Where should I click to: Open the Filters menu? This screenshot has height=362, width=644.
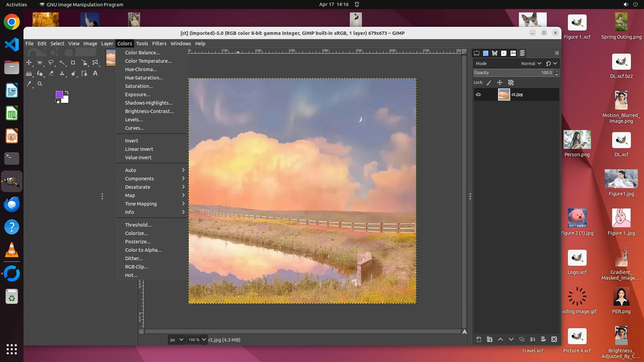point(159,44)
